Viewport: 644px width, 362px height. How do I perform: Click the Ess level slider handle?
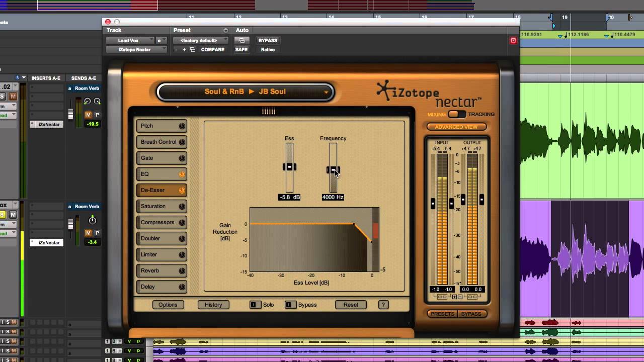click(x=289, y=167)
